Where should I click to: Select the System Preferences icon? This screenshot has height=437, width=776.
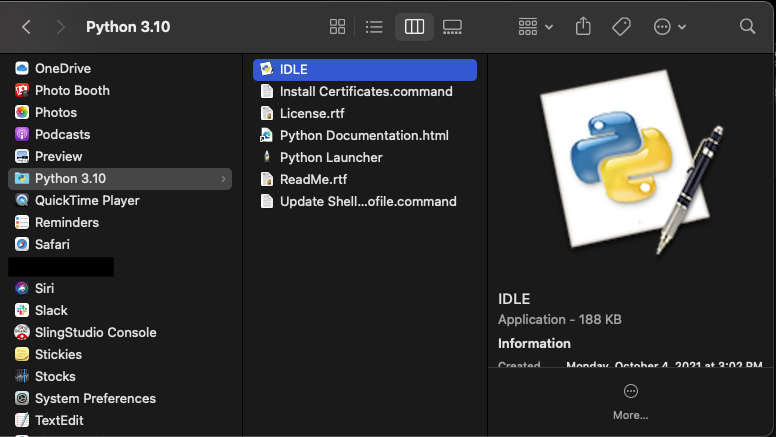tap(22, 398)
